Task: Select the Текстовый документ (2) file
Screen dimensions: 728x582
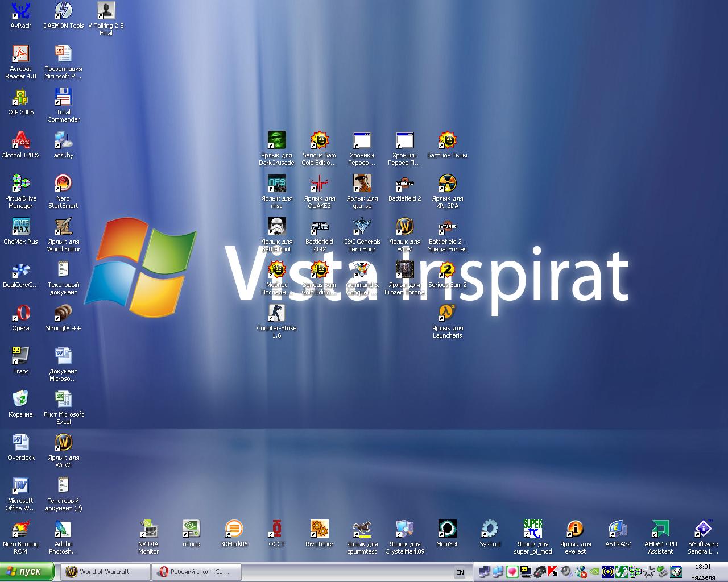Action: [x=63, y=485]
